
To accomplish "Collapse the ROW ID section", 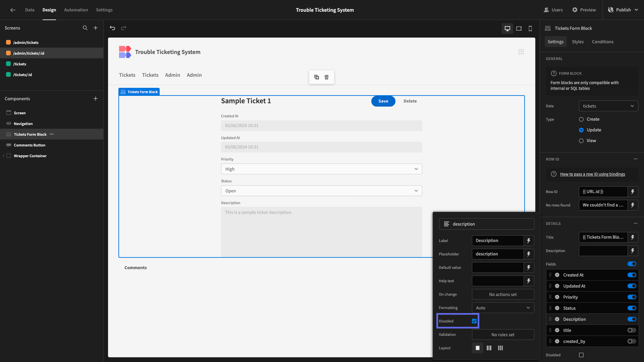I will (636, 159).
